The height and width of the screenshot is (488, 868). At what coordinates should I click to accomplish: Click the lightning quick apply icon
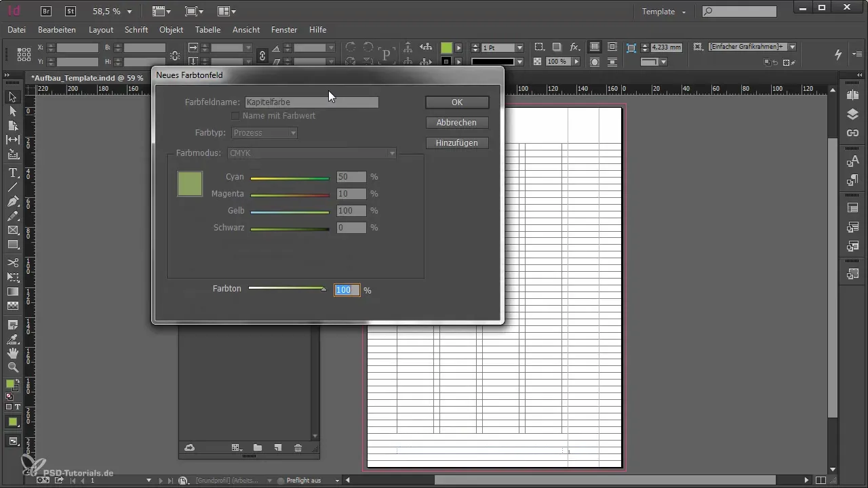[839, 54]
